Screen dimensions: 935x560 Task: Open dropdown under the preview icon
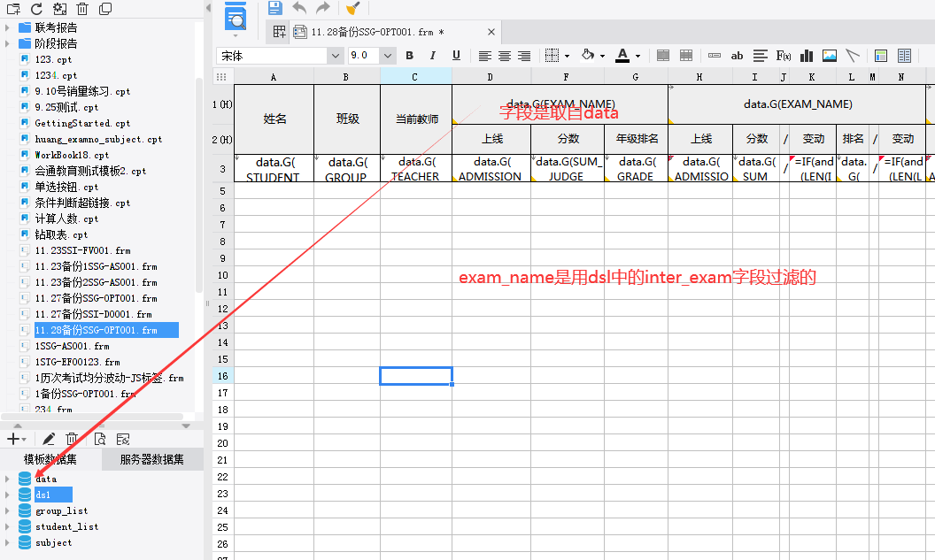pos(236,35)
